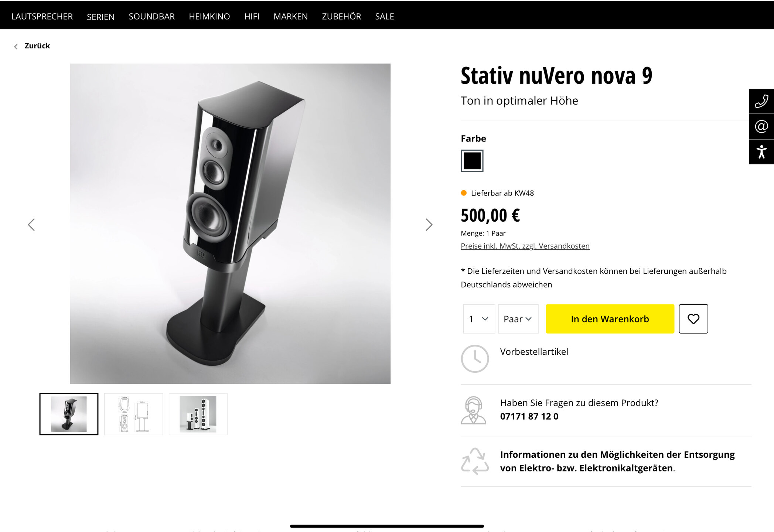
Task: Click the Vorbestellartikel clock icon
Action: click(475, 359)
